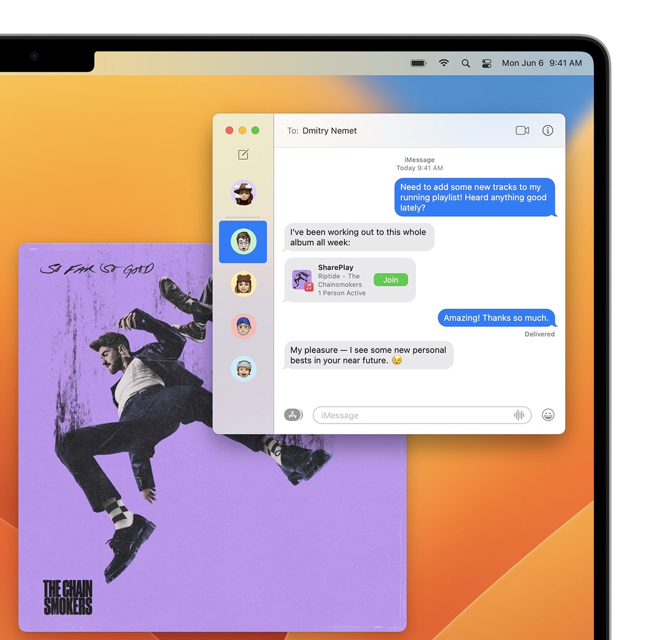
Task: Click the 'Need to add some new tracks' message
Action: click(x=475, y=197)
